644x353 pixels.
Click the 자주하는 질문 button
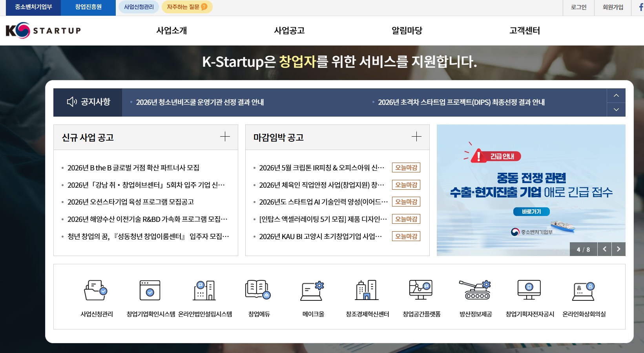click(x=187, y=7)
